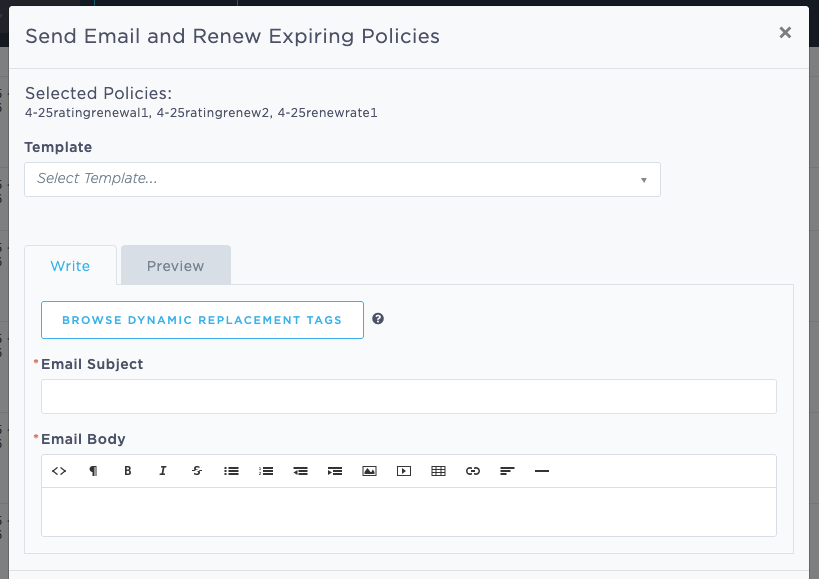819x579 pixels.
Task: Open help for dynamic replacement tags
Action: (x=378, y=318)
